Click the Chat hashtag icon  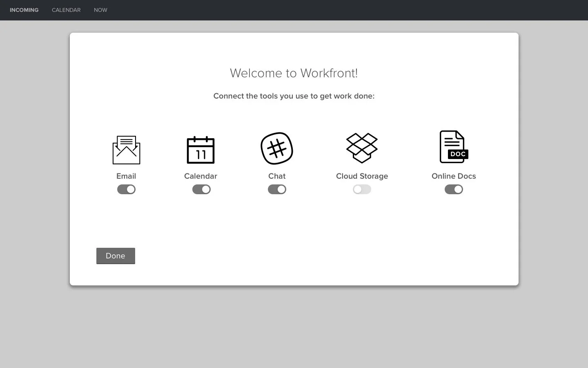(277, 148)
